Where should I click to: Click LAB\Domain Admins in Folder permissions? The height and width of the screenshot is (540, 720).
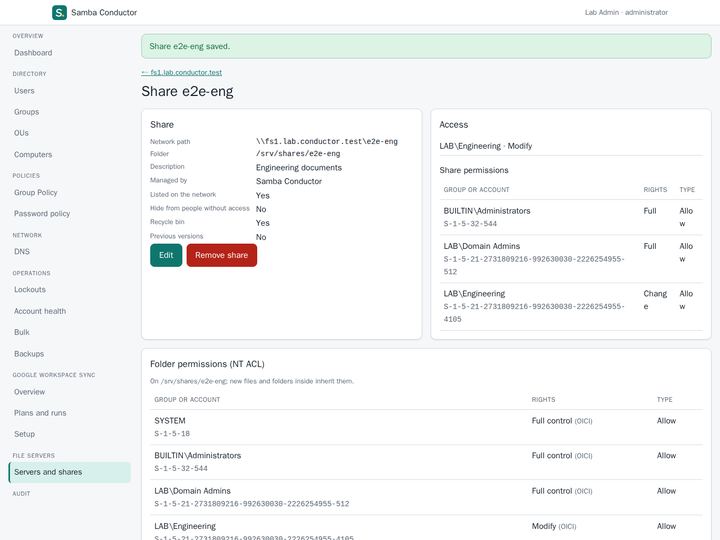tap(192, 491)
